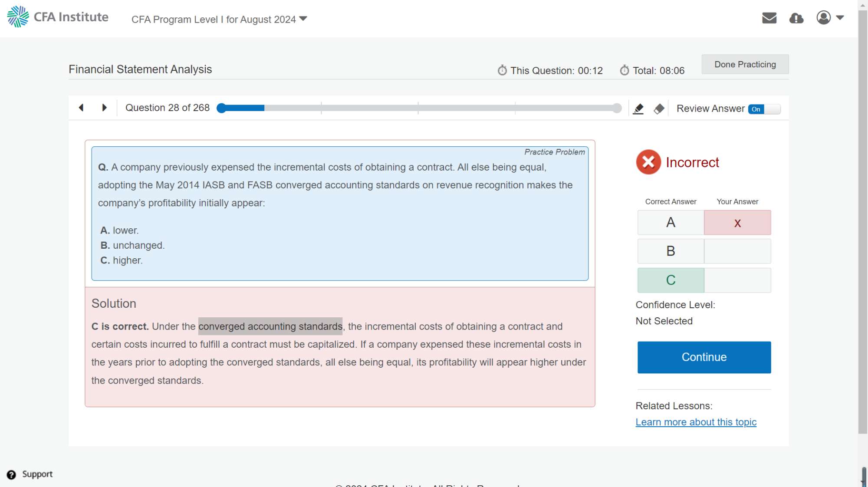Click the question progress slider handle

[221, 108]
